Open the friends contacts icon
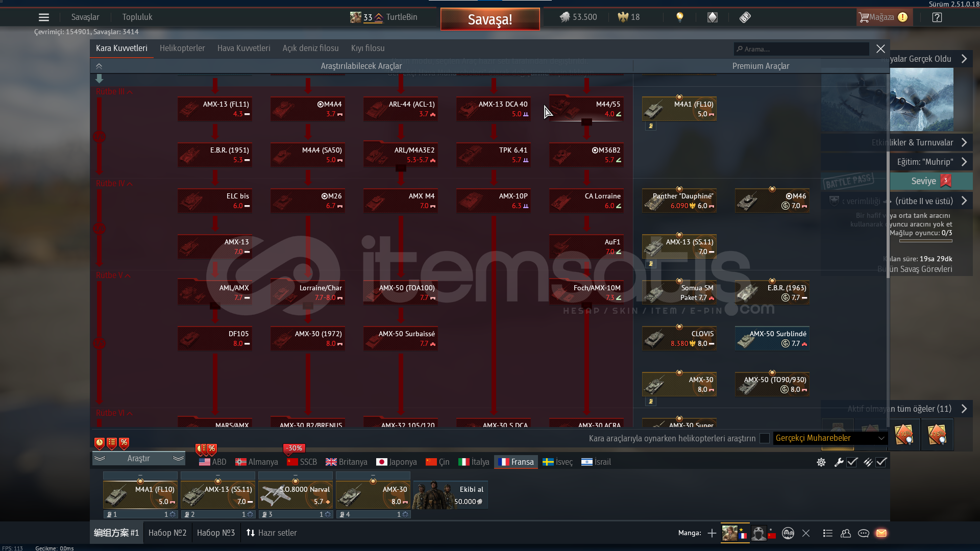 pyautogui.click(x=846, y=533)
